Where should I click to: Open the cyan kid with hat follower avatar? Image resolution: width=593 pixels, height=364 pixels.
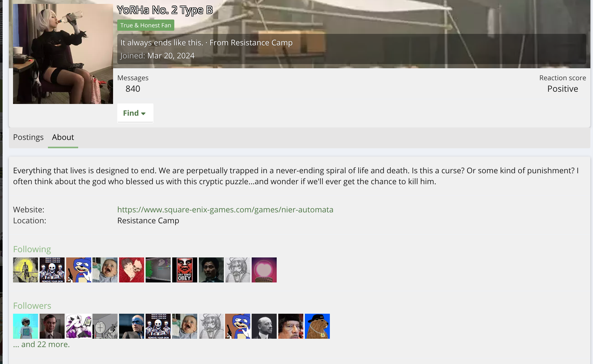point(26,326)
